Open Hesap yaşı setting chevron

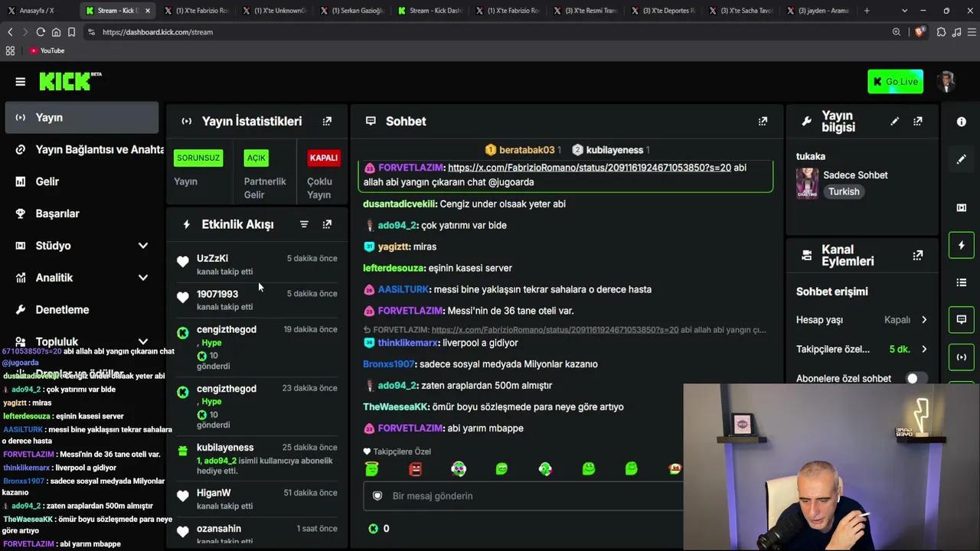924,320
